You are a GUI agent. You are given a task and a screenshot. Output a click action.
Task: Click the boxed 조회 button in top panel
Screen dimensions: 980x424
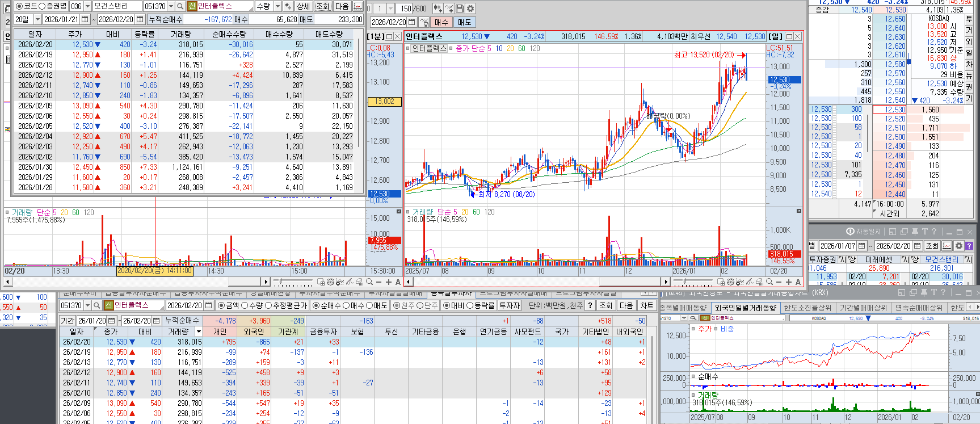click(323, 6)
